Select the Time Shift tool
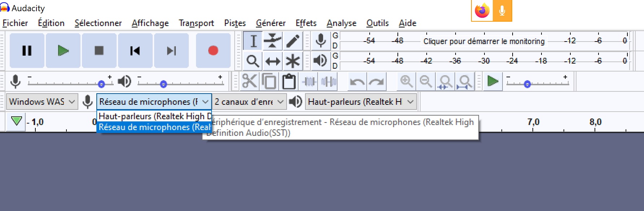 pos(273,61)
